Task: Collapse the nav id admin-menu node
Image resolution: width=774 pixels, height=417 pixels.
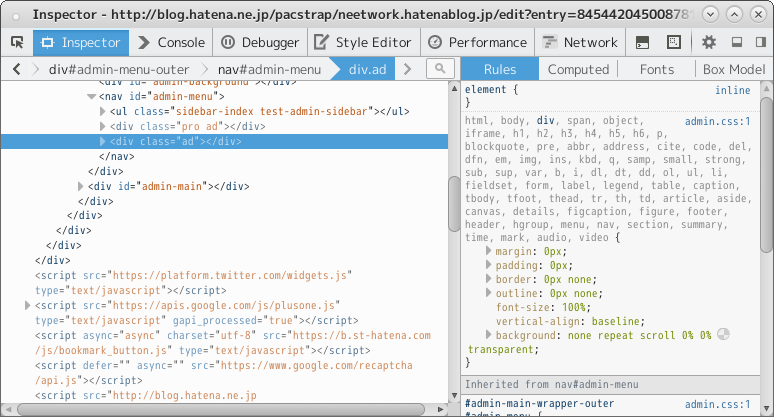Action: click(91, 97)
